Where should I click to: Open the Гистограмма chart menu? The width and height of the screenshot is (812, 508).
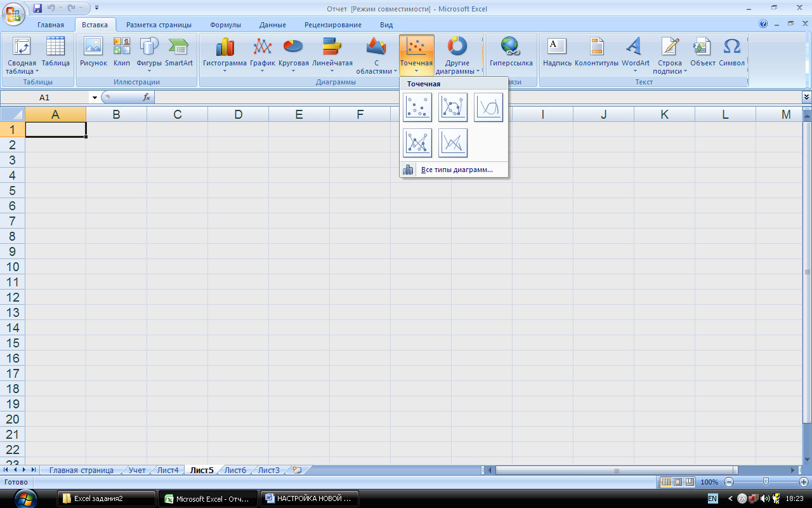coord(225,56)
